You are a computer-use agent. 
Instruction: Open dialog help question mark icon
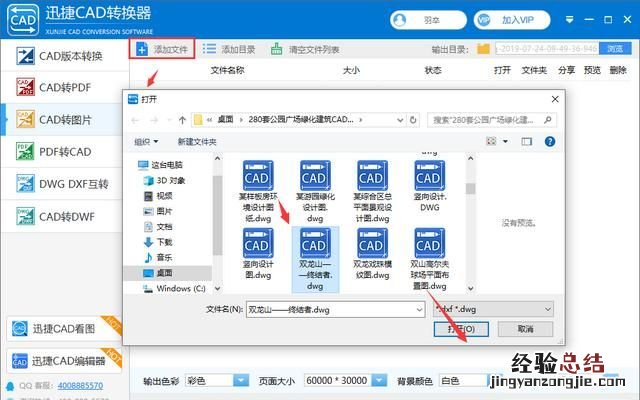tap(550, 141)
